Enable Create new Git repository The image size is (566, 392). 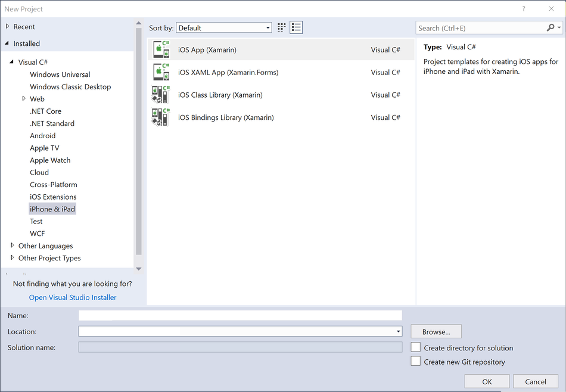coord(415,361)
